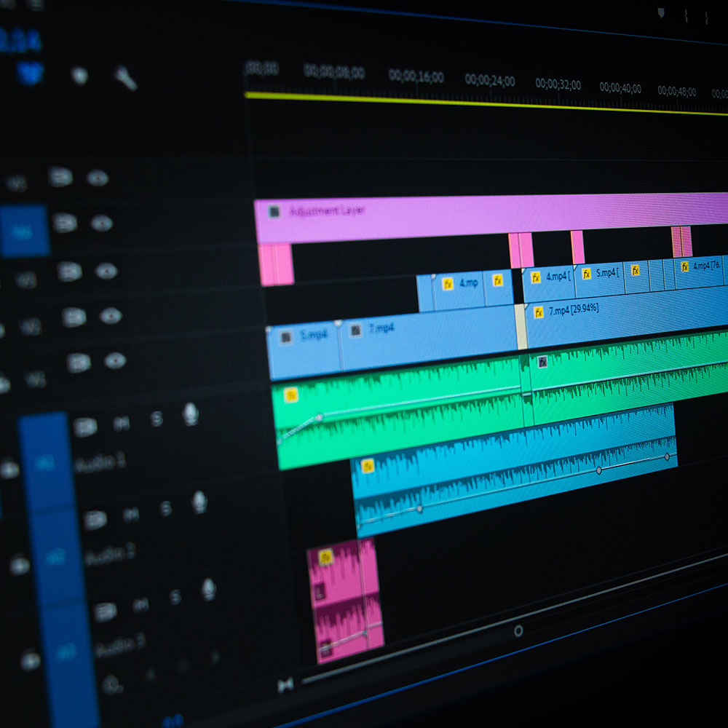Toggle sync lock on the V2 track
Viewport: 728px width, 728px height.
tap(74, 317)
